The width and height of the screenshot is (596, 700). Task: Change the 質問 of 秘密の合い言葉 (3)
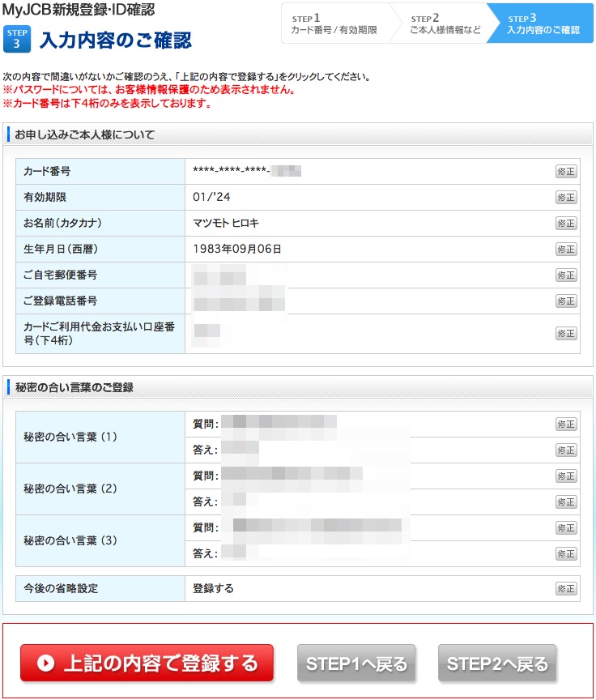click(x=566, y=527)
